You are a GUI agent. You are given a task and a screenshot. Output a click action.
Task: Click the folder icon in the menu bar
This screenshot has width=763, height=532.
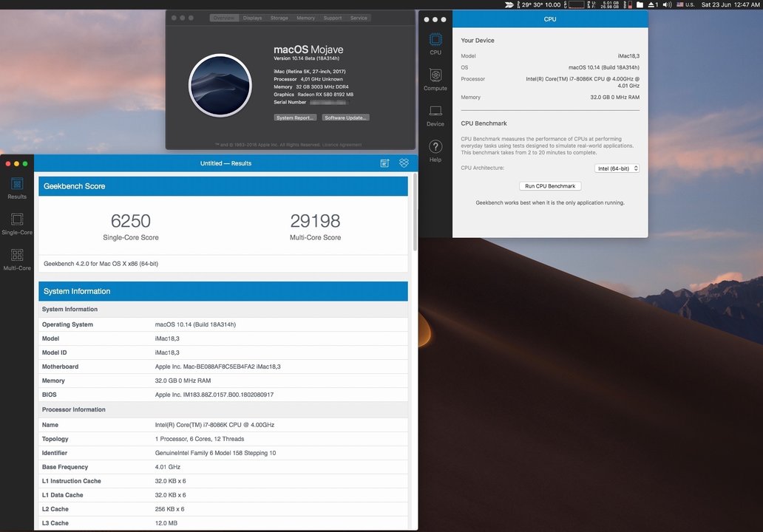click(x=640, y=4)
